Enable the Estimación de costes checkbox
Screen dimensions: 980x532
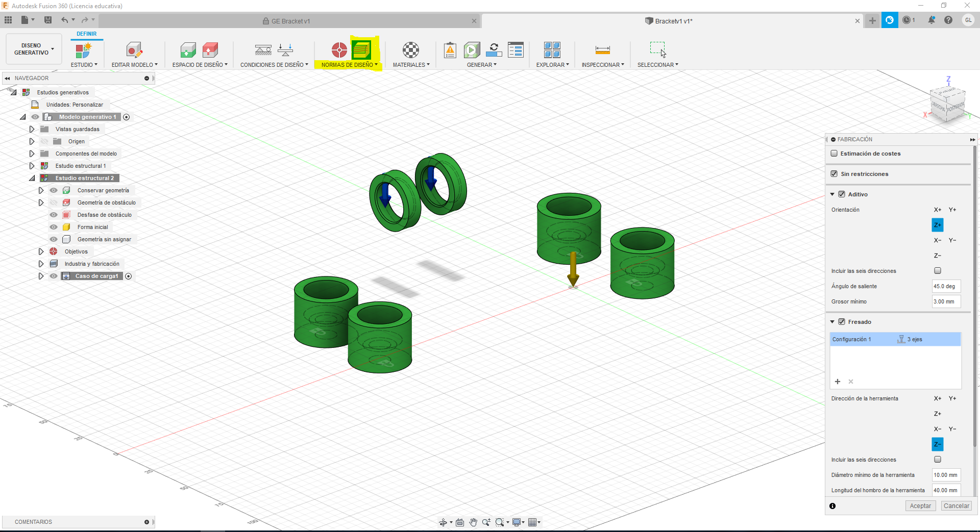[834, 154]
